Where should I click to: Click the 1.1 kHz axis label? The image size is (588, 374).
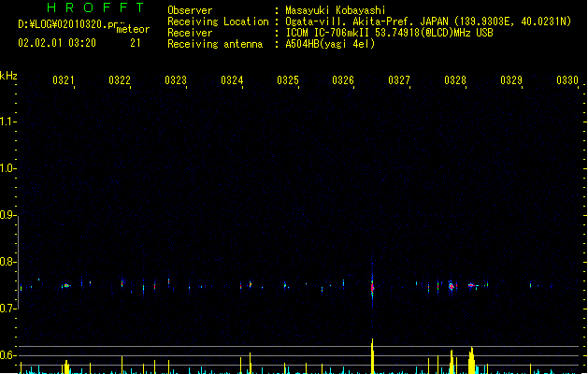pos(7,122)
